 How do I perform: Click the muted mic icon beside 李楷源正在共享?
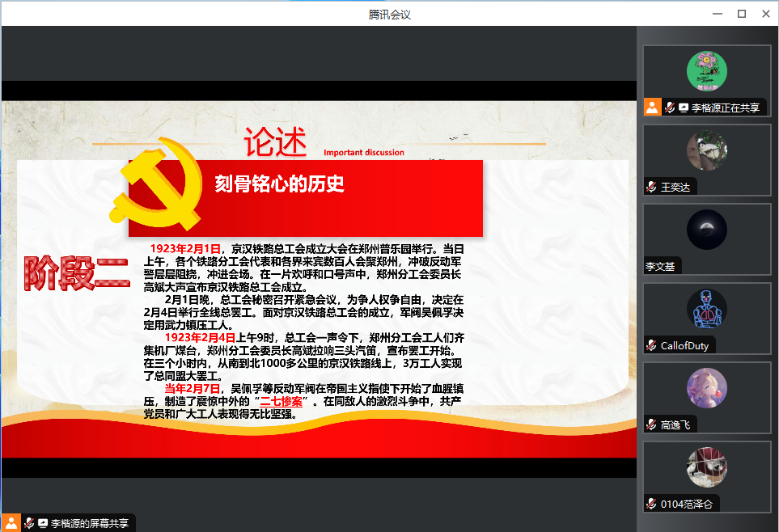tap(670, 108)
